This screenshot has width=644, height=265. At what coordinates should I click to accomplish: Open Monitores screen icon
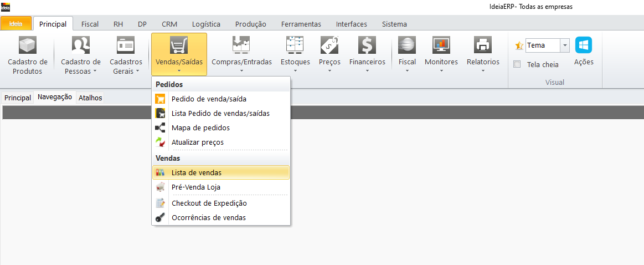tap(441, 45)
